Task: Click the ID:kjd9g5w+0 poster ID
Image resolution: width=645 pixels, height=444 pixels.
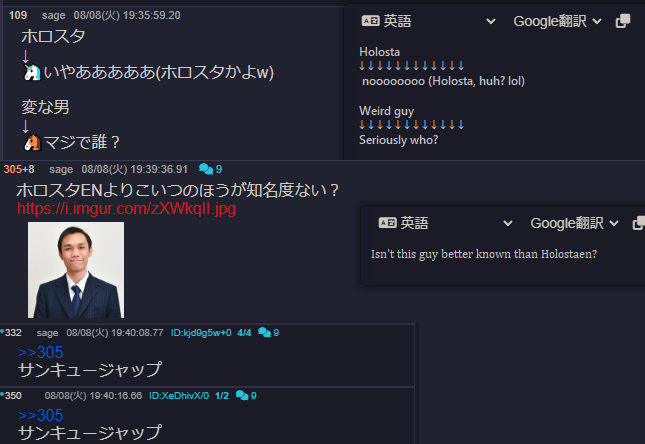Action: coord(201,332)
